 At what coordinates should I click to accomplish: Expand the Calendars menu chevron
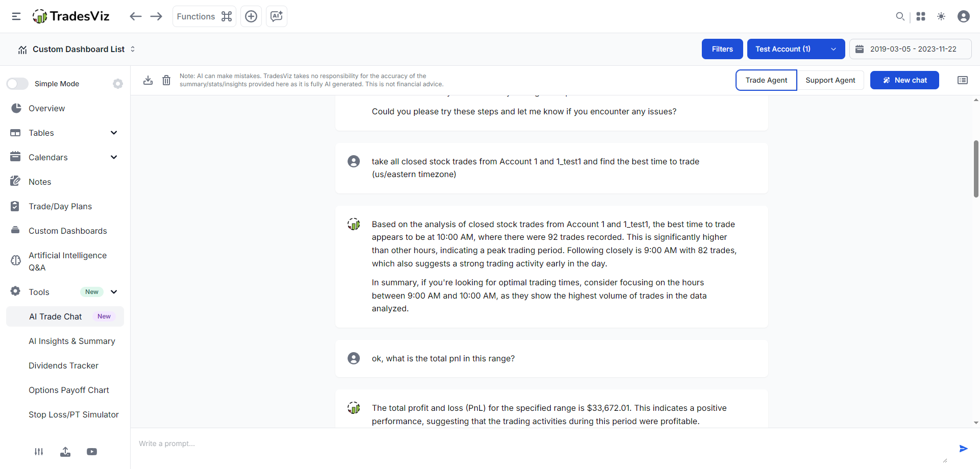(x=114, y=157)
